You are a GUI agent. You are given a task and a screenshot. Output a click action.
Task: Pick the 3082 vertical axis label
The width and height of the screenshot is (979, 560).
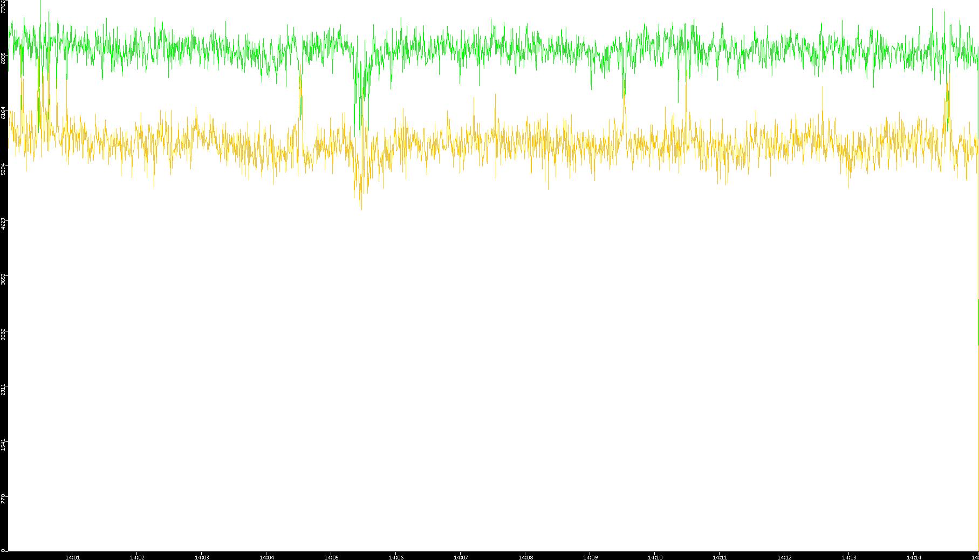click(4, 334)
